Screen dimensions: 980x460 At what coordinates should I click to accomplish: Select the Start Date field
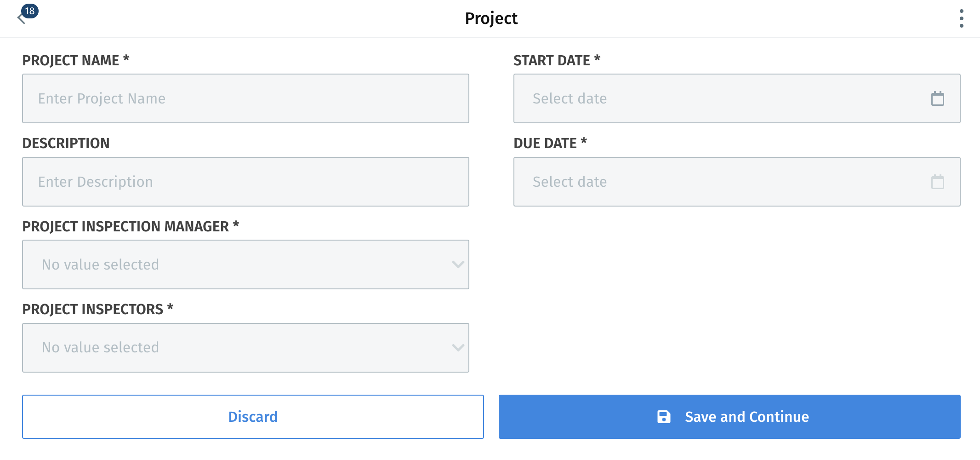(737, 98)
